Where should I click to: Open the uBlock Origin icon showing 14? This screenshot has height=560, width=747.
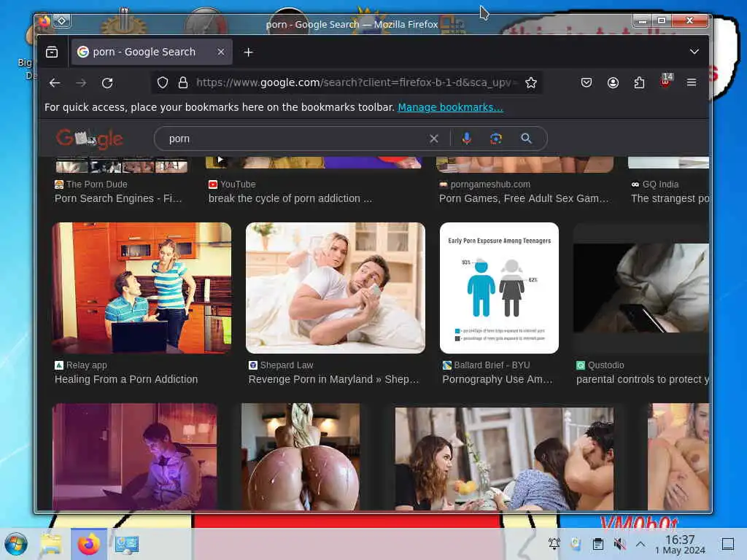click(x=665, y=81)
